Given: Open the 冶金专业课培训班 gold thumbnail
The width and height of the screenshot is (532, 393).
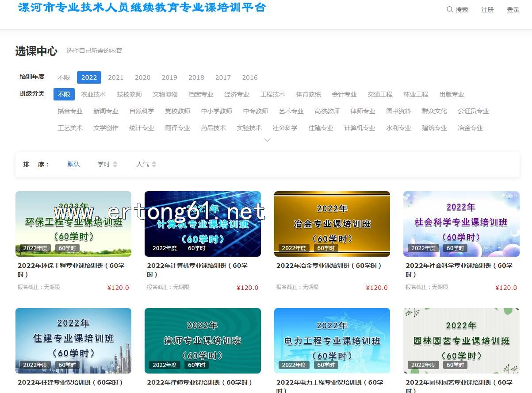Looking at the screenshot, I should (x=332, y=224).
